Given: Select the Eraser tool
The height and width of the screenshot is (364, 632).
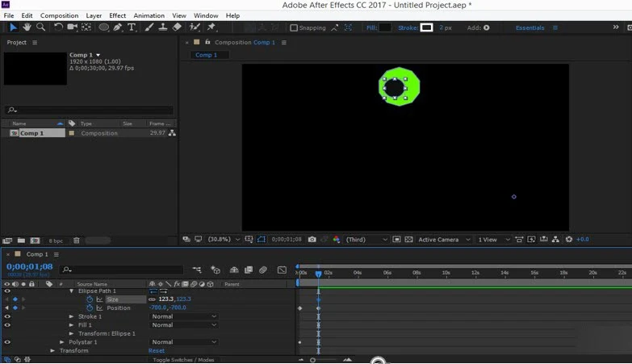Looking at the screenshot, I should [x=177, y=27].
